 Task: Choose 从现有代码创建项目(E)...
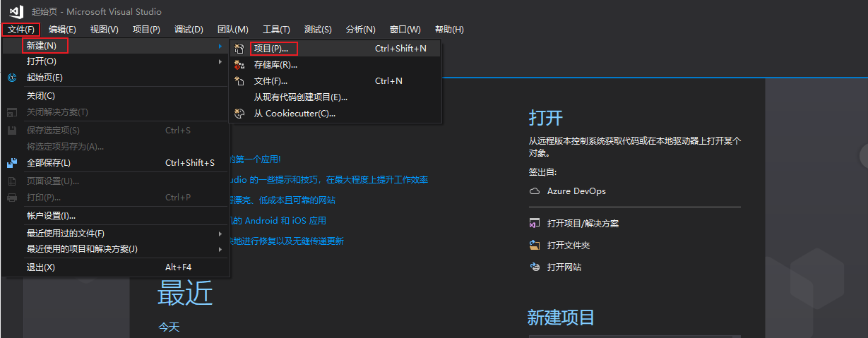point(335,97)
